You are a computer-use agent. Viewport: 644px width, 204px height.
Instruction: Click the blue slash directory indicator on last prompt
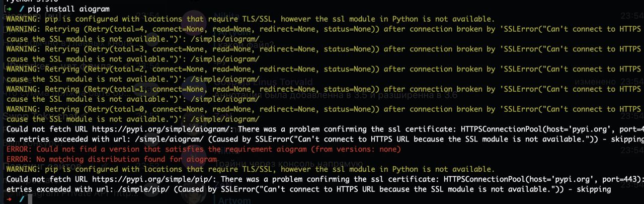22,199
